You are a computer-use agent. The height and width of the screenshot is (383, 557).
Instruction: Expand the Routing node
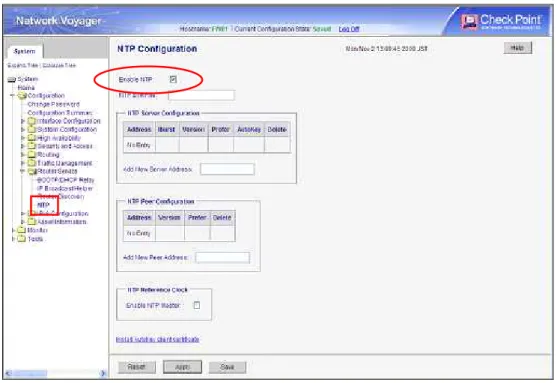click(x=23, y=155)
